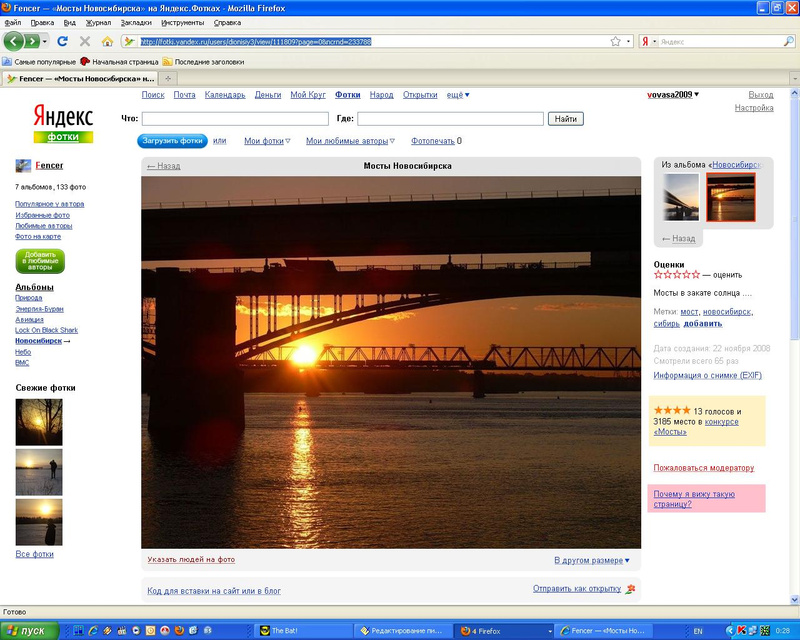Add Fencer to favorite authors green button
The height and width of the screenshot is (640, 800).
click(40, 261)
